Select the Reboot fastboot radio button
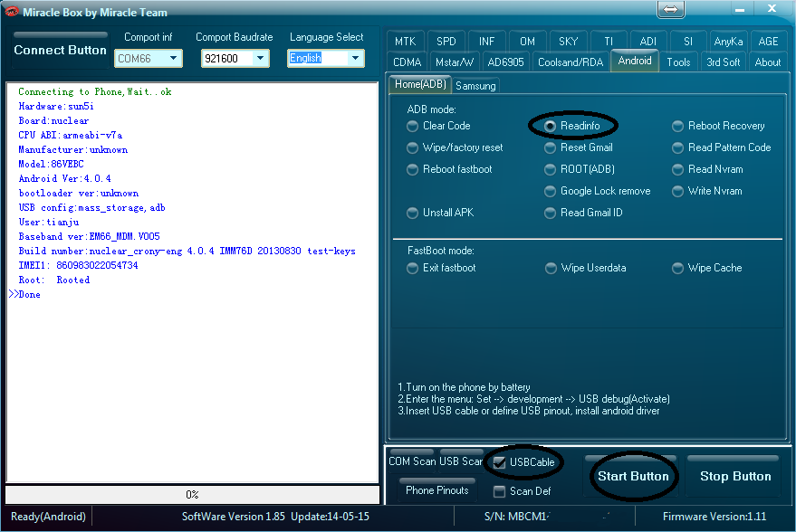 [412, 169]
